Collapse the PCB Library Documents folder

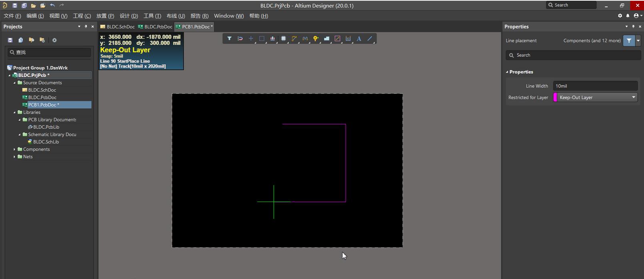[20, 119]
